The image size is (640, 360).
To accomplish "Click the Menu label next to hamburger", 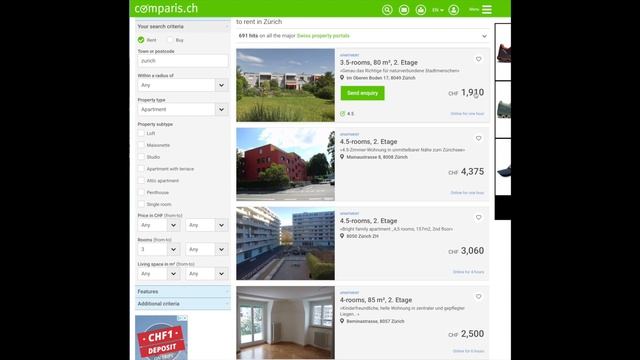I will click(x=474, y=9).
